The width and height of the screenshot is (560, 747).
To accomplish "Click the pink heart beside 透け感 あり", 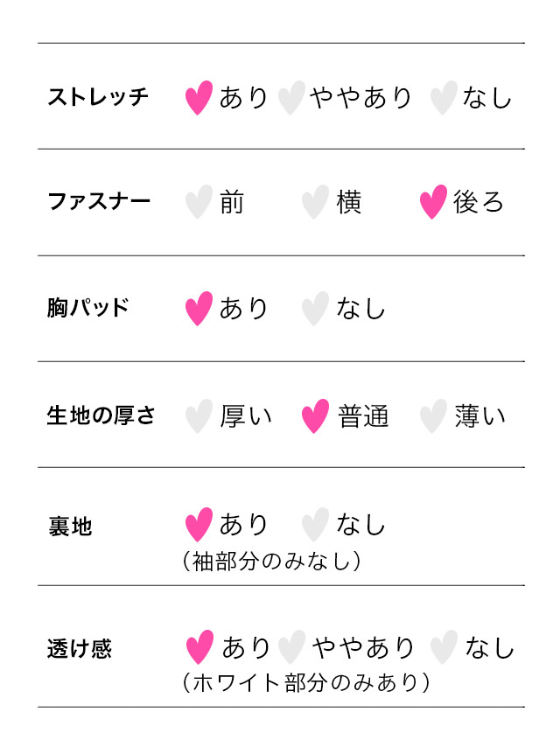I will coord(200,648).
